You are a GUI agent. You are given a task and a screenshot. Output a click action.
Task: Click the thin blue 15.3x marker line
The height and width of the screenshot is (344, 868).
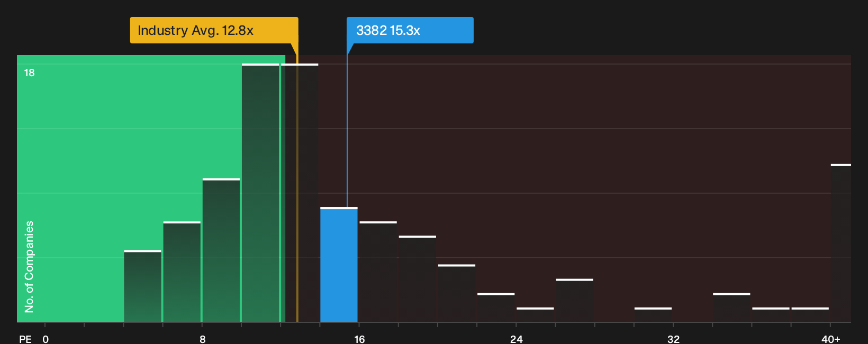[347, 131]
